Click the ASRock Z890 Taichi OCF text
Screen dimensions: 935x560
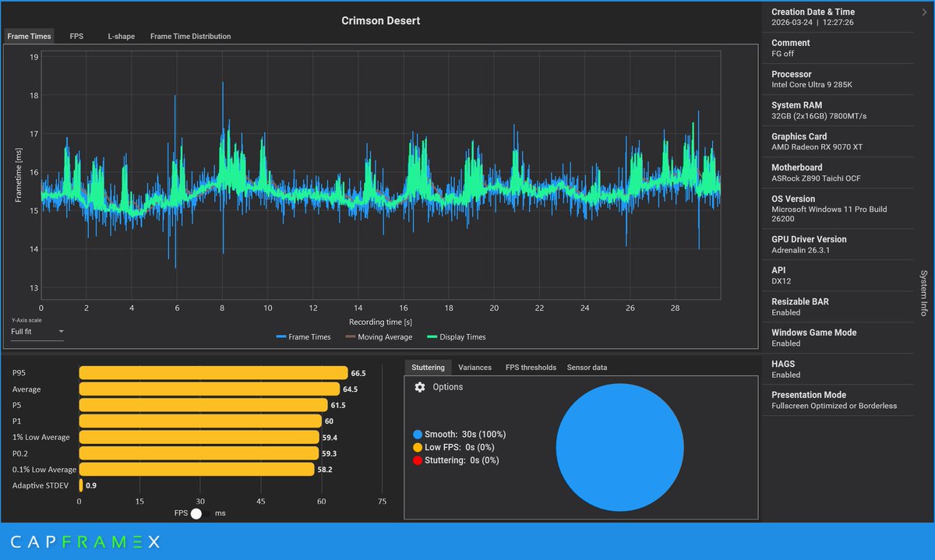(817, 178)
